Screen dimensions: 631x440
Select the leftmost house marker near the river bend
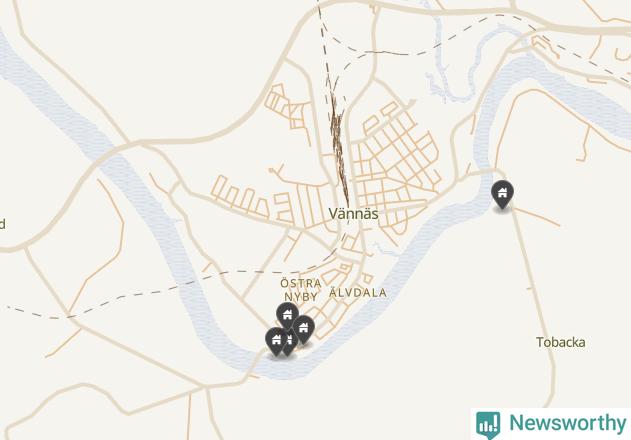tap(276, 341)
